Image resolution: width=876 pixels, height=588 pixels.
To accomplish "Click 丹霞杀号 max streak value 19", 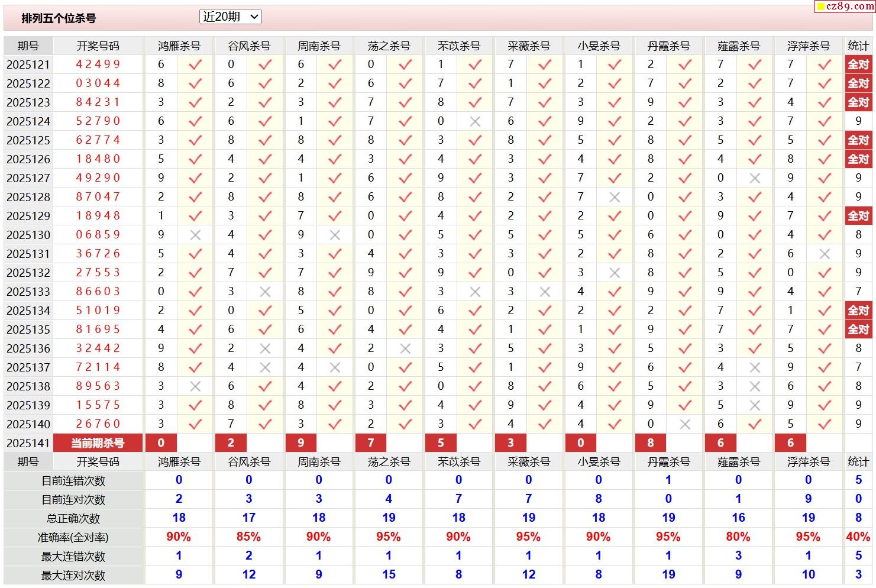I will (668, 574).
